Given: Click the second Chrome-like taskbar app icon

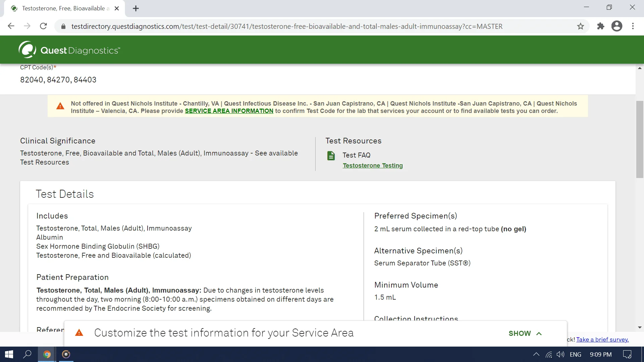Looking at the screenshot, I should 66,354.
